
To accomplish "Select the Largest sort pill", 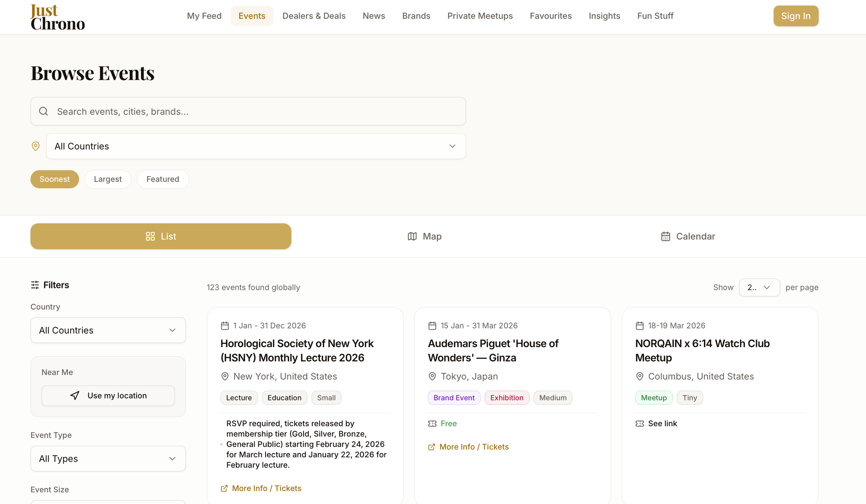I will 108,179.
